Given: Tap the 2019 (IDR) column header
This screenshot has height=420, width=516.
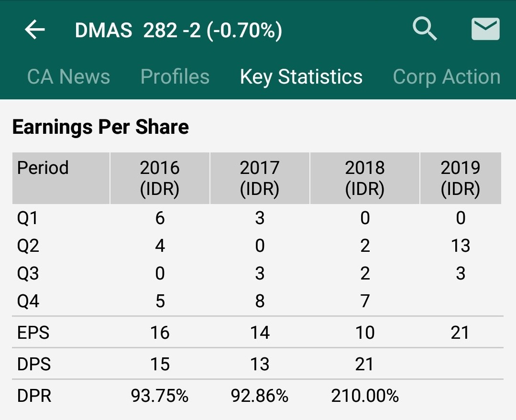Looking at the screenshot, I should (x=460, y=178).
